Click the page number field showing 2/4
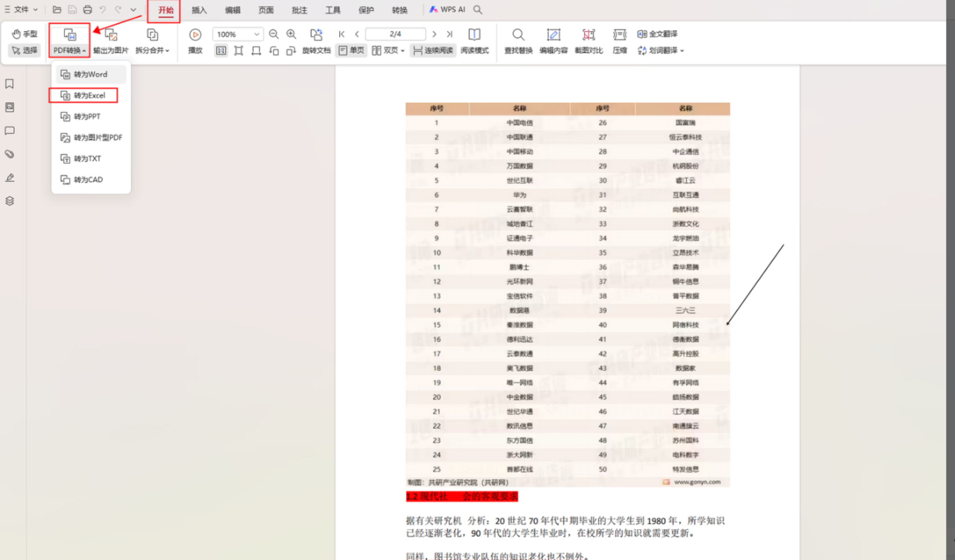This screenshot has height=560, width=955. point(395,34)
